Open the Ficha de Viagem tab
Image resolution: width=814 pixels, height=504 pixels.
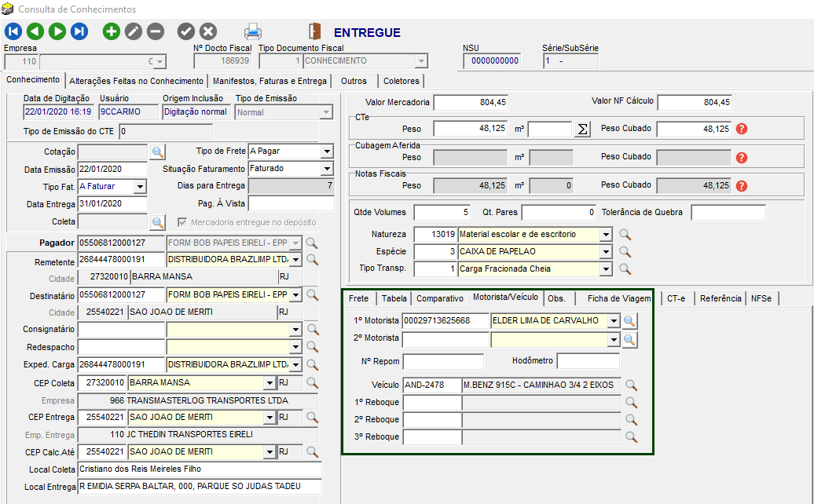tap(619, 298)
